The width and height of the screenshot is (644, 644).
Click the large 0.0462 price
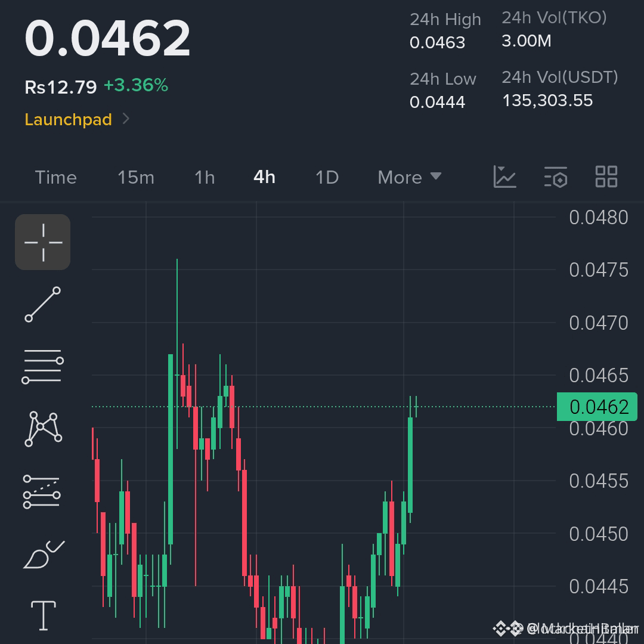click(x=107, y=39)
